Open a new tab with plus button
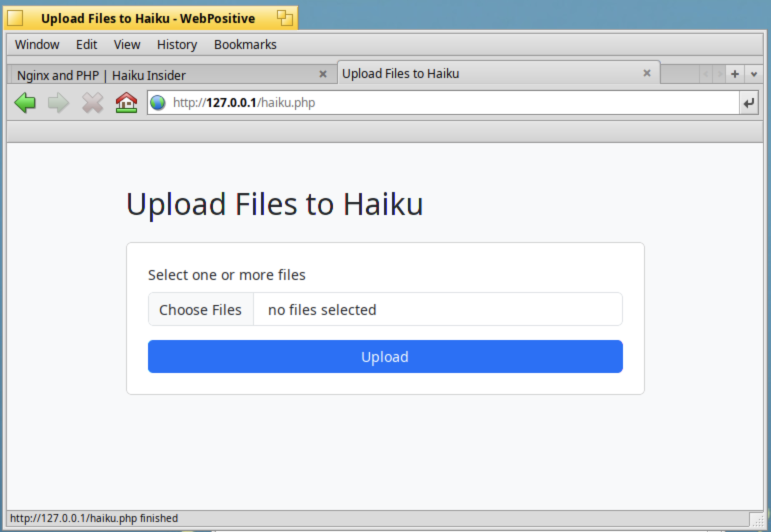This screenshot has height=532, width=771. (x=735, y=74)
